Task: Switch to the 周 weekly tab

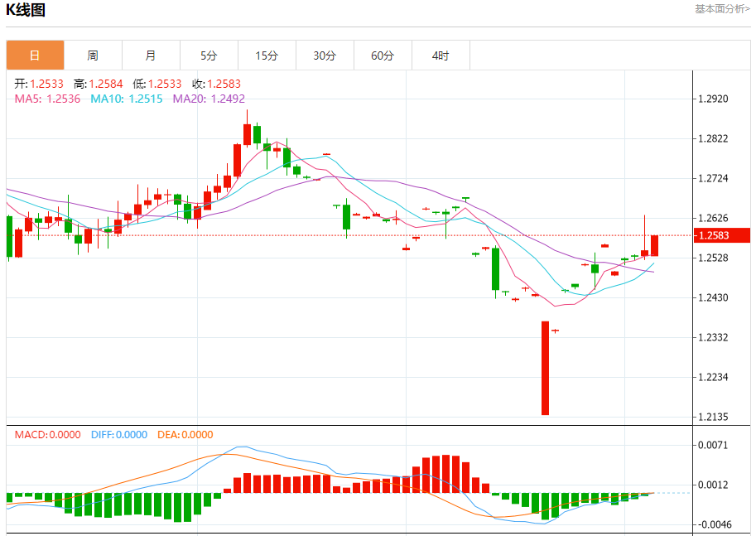Action: coord(93,56)
